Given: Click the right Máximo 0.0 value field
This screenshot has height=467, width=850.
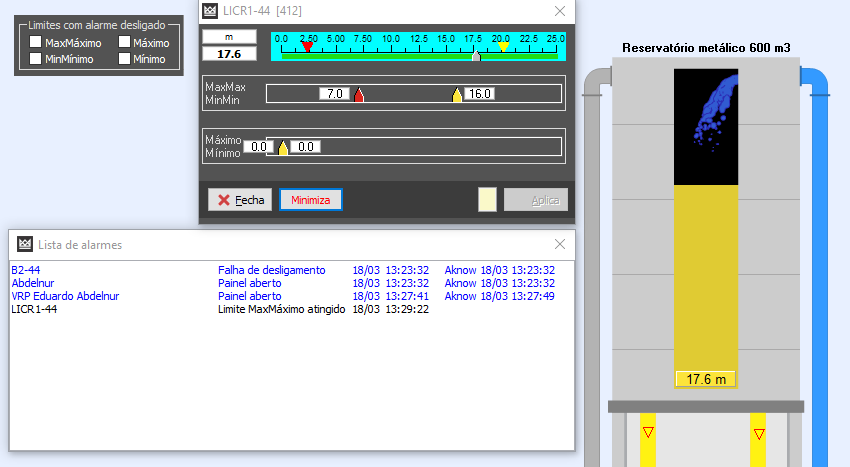Looking at the screenshot, I should (x=306, y=146).
